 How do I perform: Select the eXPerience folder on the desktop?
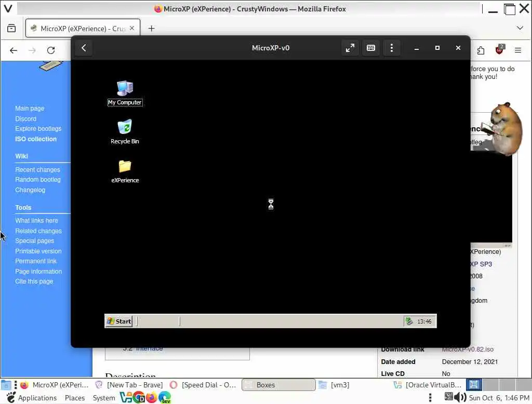click(x=125, y=171)
